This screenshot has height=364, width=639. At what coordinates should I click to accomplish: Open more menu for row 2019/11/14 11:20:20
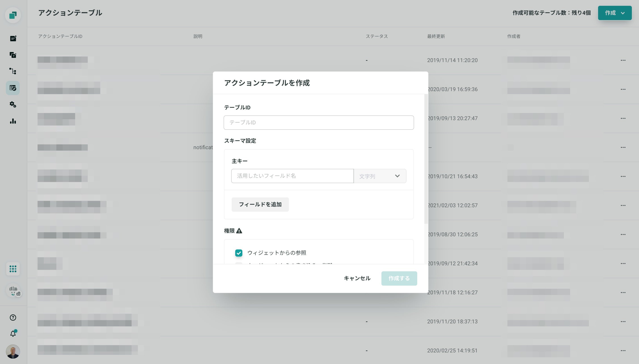623,60
